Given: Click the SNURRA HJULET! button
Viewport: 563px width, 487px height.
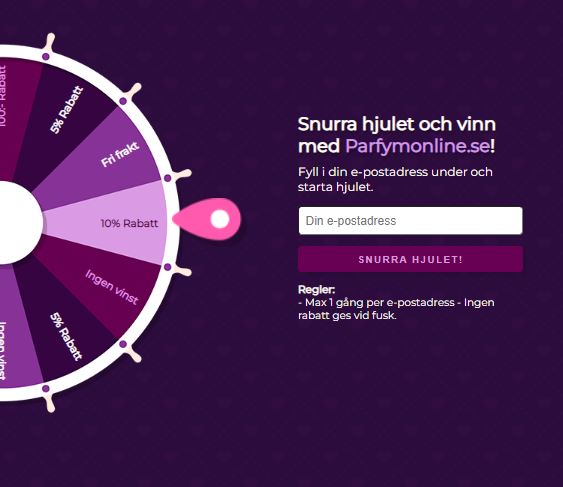Looking at the screenshot, I should 410,259.
